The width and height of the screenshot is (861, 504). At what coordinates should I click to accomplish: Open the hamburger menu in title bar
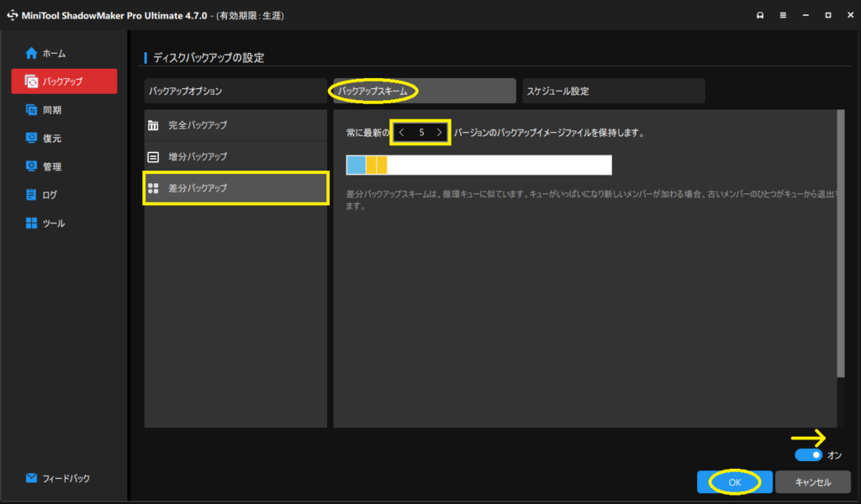[x=783, y=15]
